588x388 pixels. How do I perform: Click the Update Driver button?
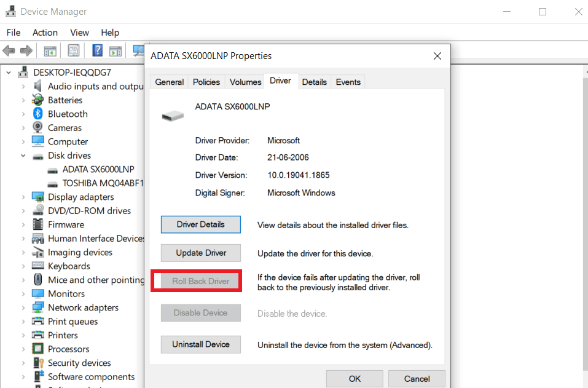201,253
